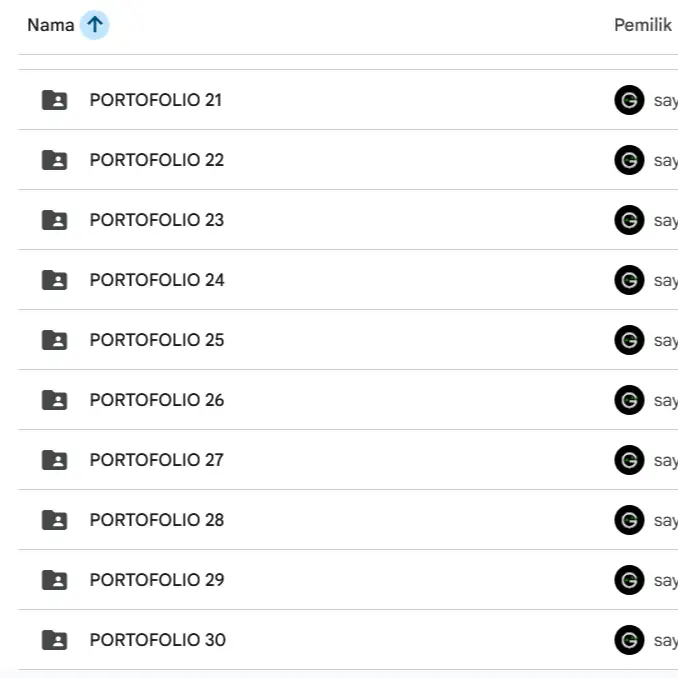Sort the list by the Nama column header
Viewport: 678px width, 678px height.
50,25
